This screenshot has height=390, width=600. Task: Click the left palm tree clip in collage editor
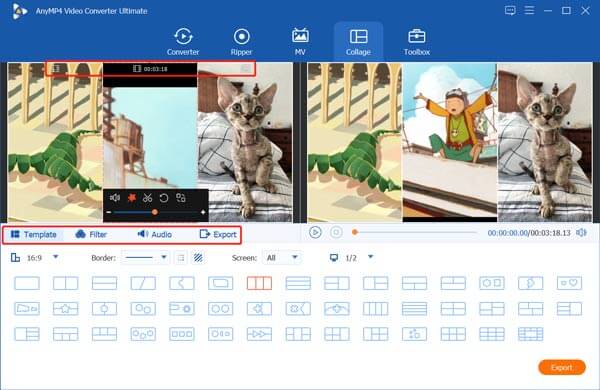[55, 142]
